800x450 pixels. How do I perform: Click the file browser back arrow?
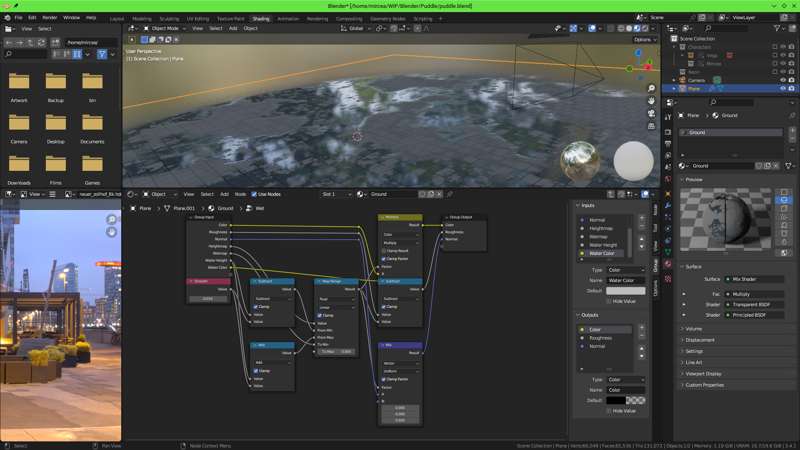[9, 42]
